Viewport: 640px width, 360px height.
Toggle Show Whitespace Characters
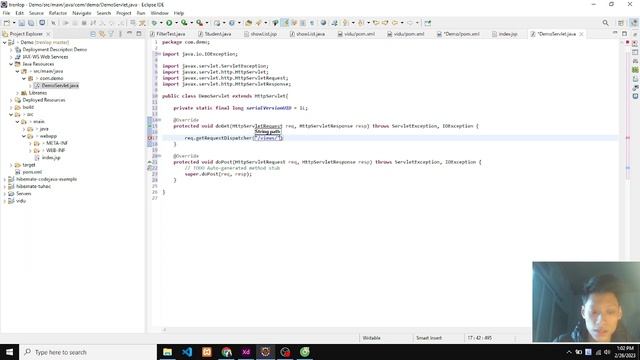coord(312,23)
